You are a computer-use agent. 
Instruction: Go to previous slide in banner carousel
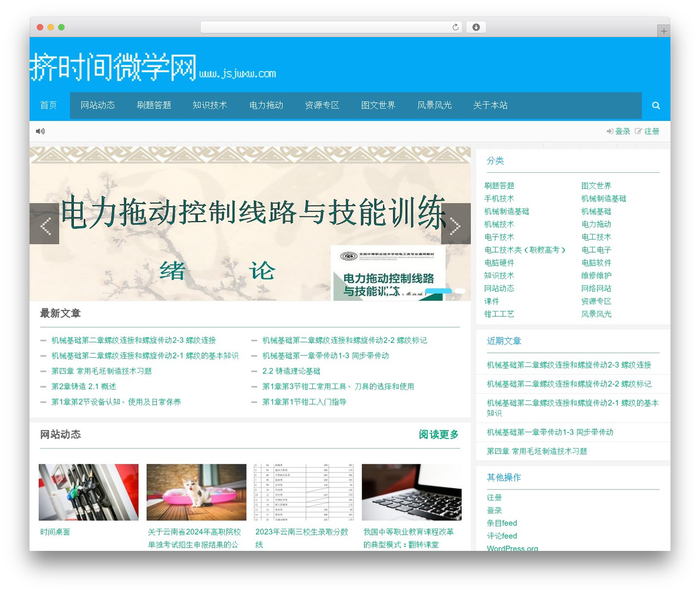point(44,224)
